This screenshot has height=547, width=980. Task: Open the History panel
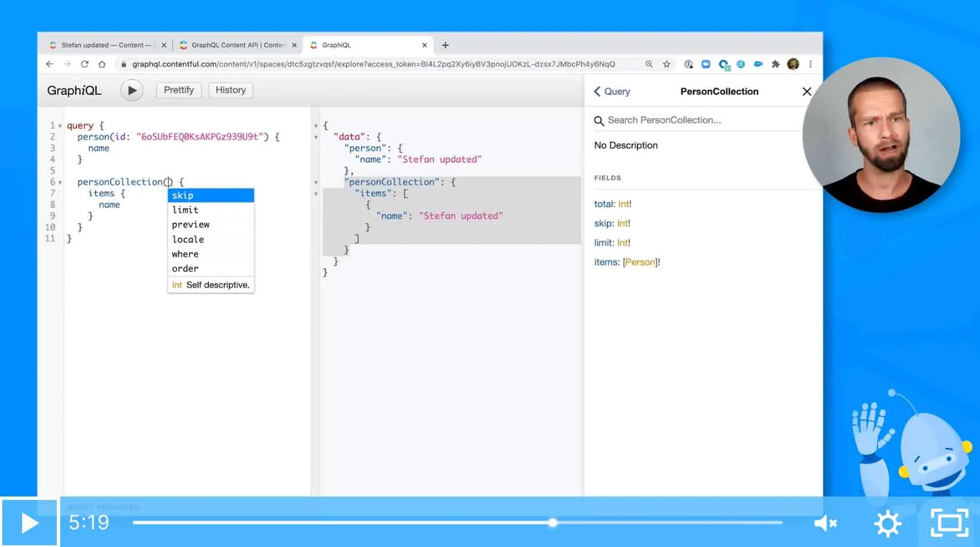[x=231, y=90]
